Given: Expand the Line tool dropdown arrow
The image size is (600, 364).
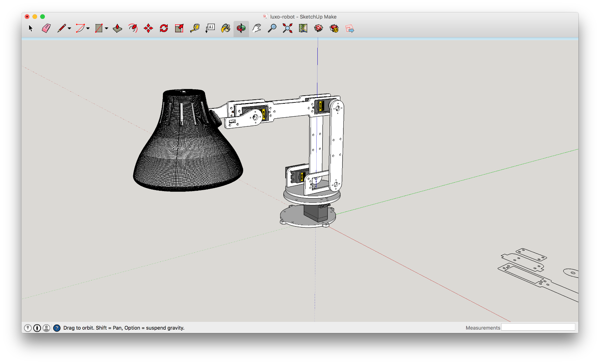Looking at the screenshot, I should 69,29.
